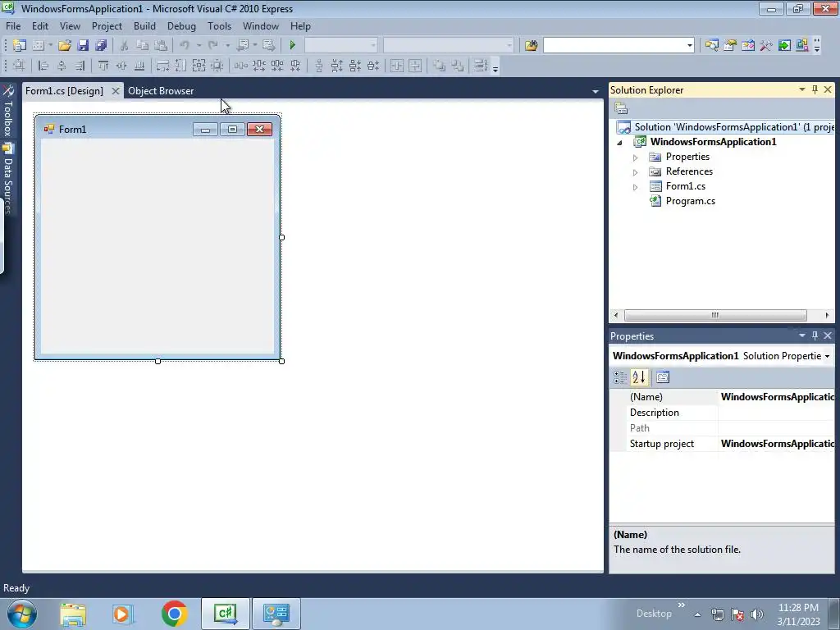Click the Open File folder icon
This screenshot has height=630, width=840.
(x=65, y=46)
